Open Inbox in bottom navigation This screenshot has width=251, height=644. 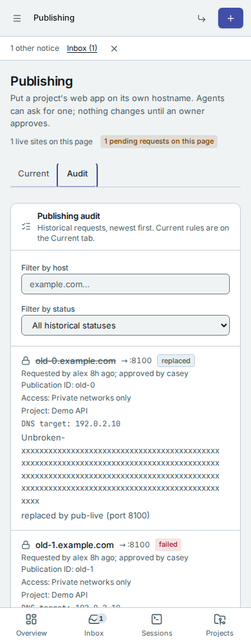coord(94,625)
